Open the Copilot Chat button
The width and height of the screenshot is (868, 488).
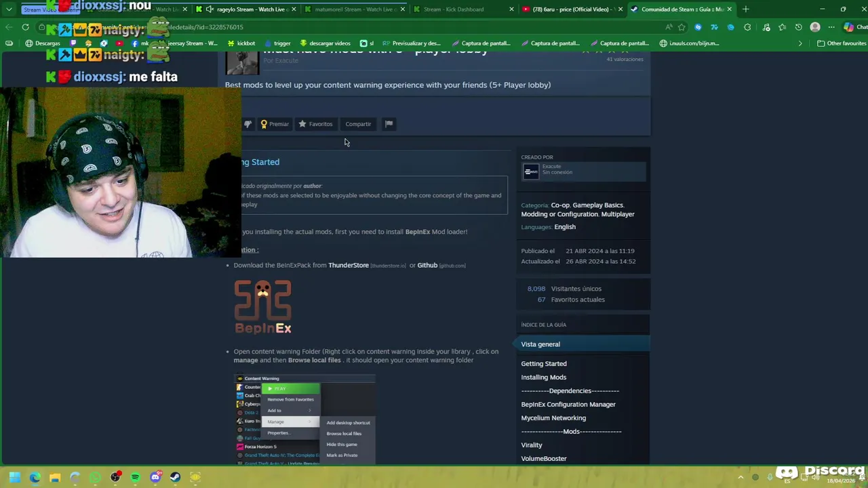click(855, 27)
